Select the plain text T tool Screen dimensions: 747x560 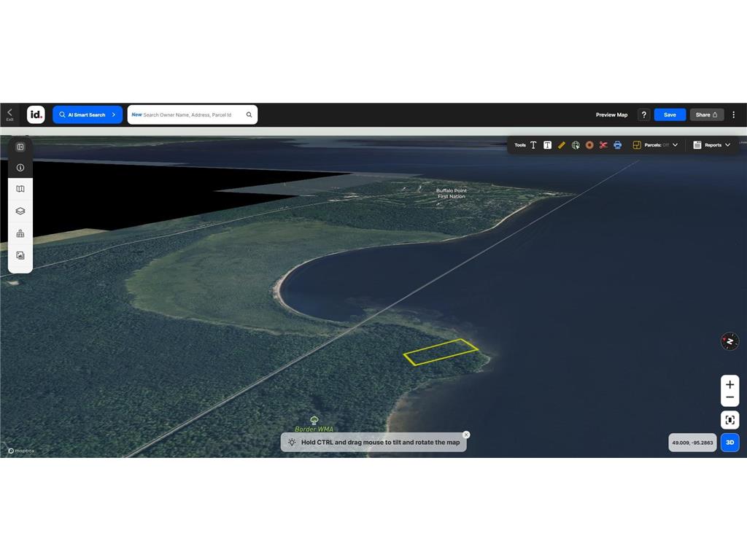click(533, 145)
